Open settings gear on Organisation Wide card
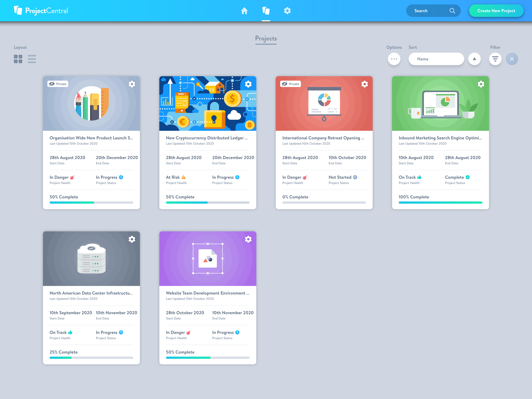The width and height of the screenshot is (532, 399). click(x=132, y=84)
